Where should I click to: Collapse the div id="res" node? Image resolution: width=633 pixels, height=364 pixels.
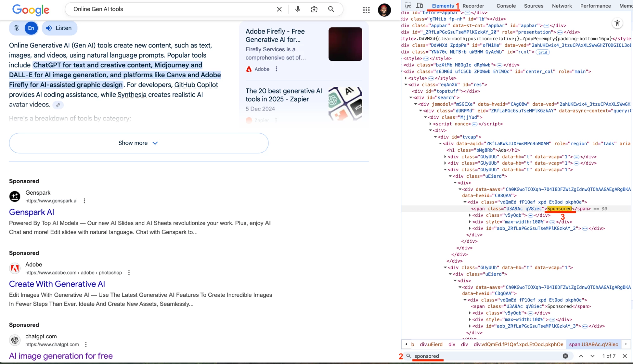coord(406,85)
